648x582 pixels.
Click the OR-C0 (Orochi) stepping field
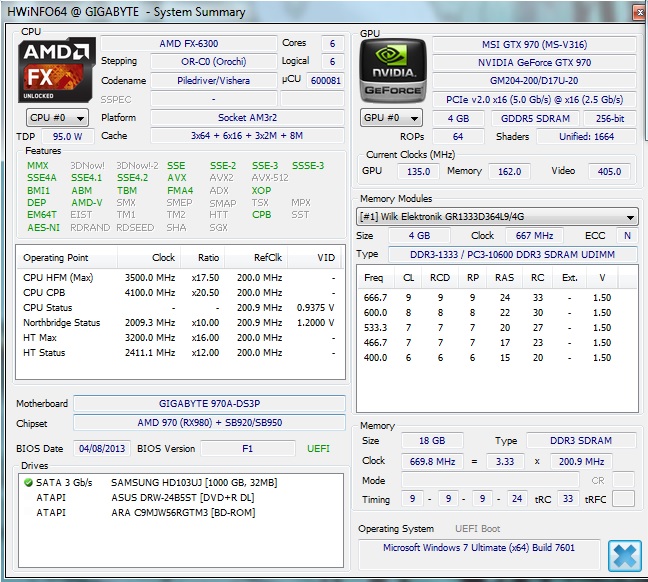[214, 62]
